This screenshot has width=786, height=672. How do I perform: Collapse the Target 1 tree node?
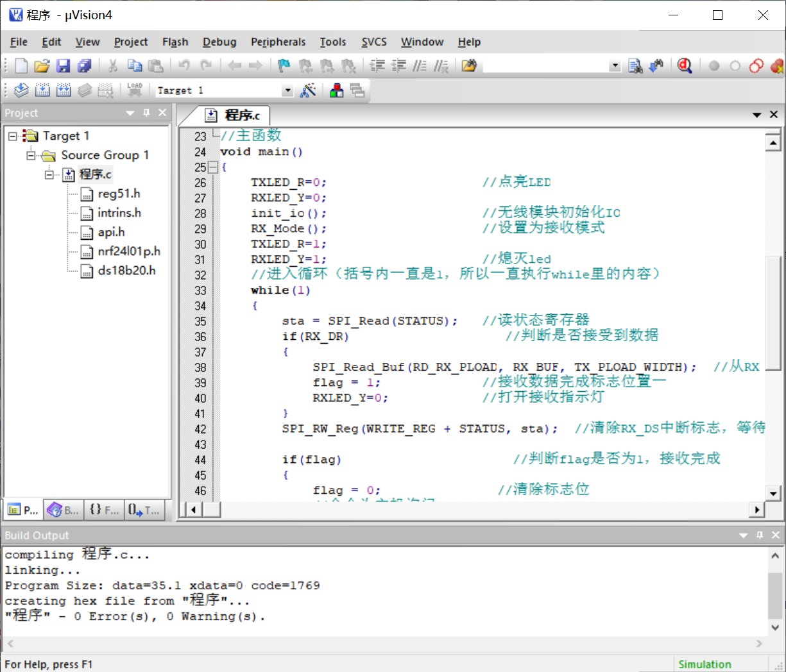[12, 136]
